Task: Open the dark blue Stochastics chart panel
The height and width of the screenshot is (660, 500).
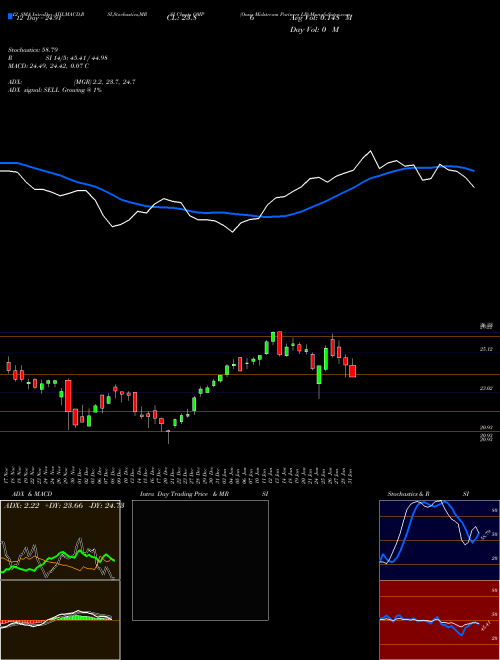Action: click(439, 540)
